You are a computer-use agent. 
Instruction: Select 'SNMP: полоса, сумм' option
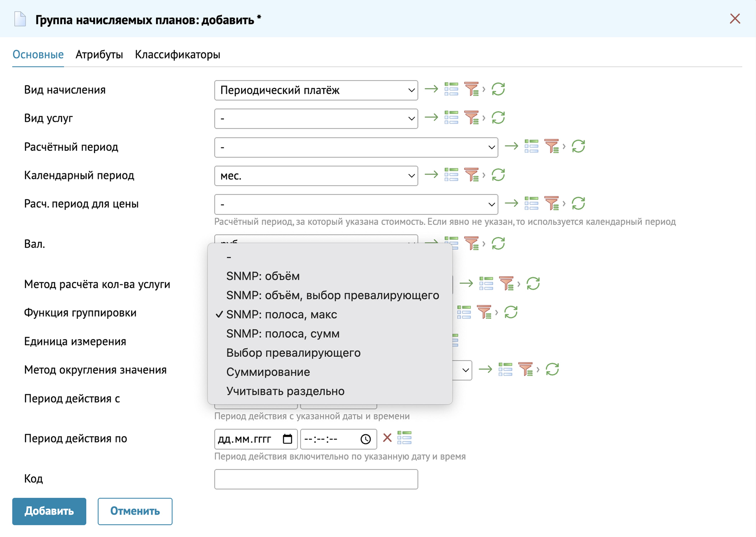coord(283,334)
